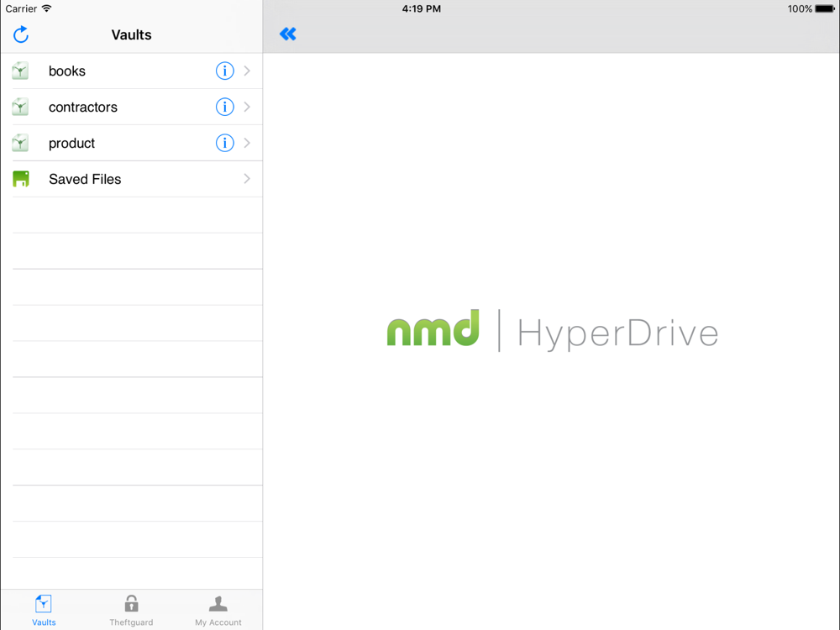Collapse sidebar with double-chevron icon
840x630 pixels.
tap(288, 34)
